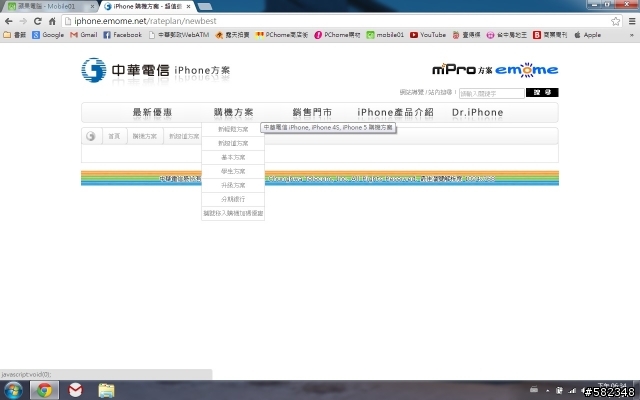Open a new tab button

[x=204, y=7]
